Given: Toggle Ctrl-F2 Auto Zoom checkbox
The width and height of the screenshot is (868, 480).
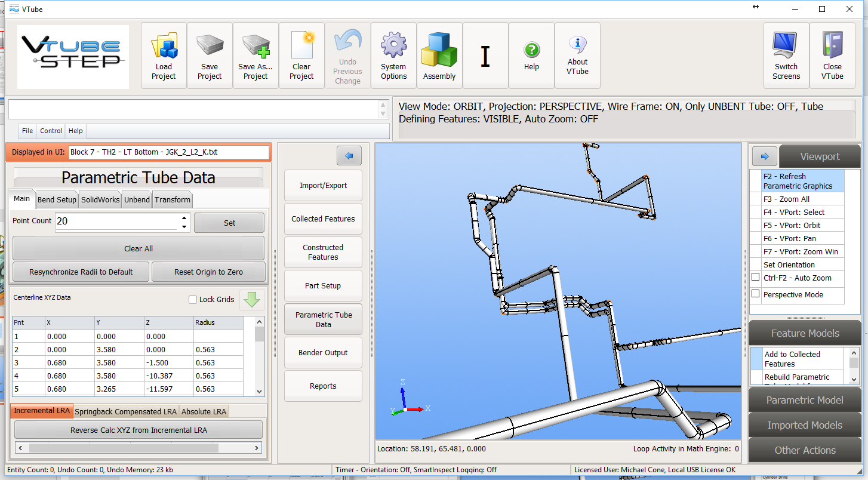Looking at the screenshot, I should tap(755, 278).
